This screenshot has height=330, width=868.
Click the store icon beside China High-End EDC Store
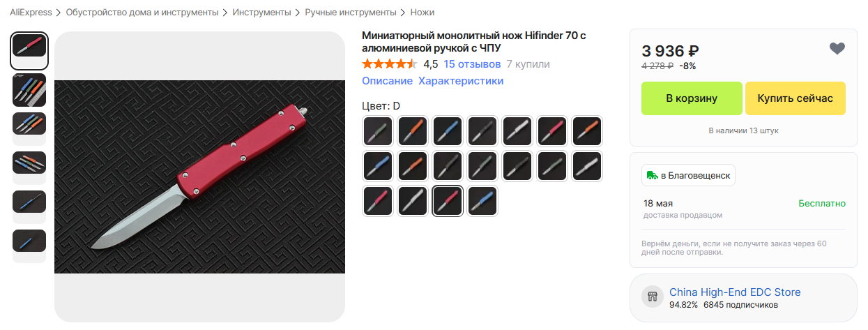(x=653, y=297)
